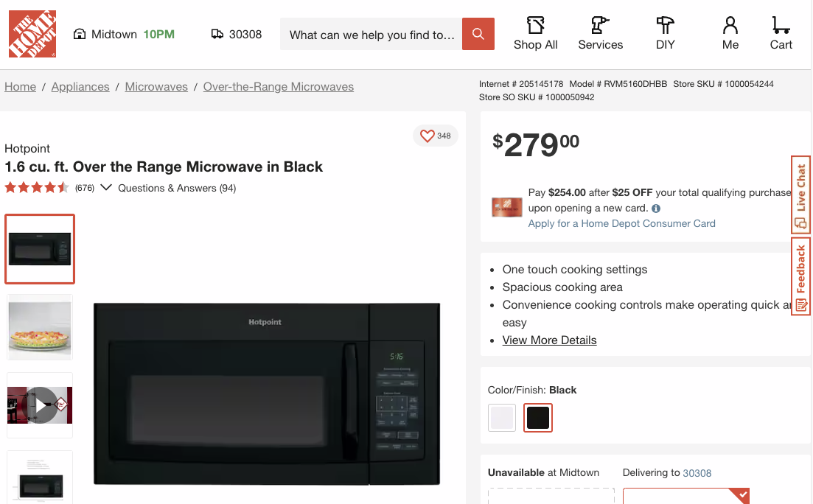Go to Appliances breadcrumb
Image resolution: width=813 pixels, height=504 pixels.
coord(80,87)
